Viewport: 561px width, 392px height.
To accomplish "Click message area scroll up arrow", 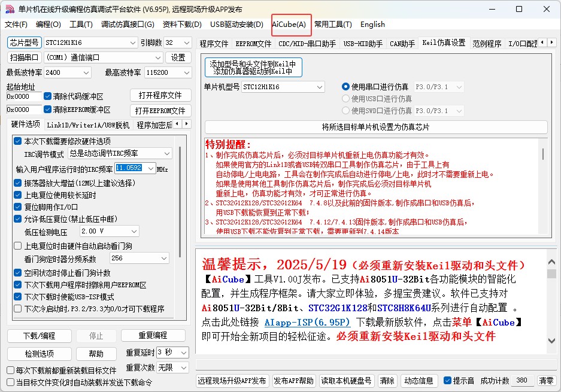I will [x=551, y=262].
